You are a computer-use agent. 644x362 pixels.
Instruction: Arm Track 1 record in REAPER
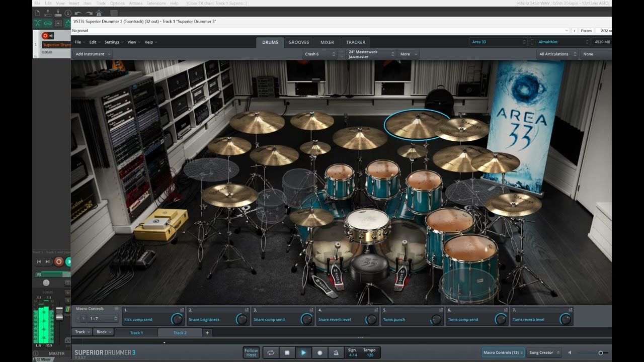coord(45,36)
